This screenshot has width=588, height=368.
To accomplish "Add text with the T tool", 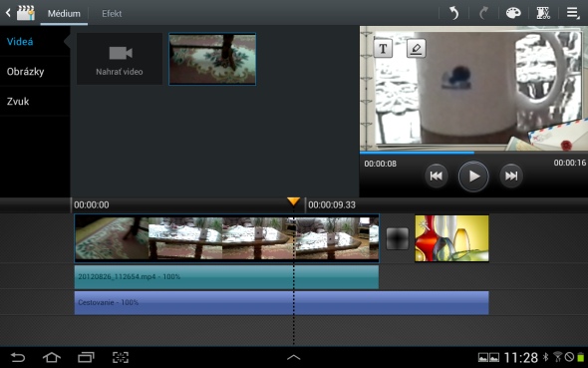I will 383,48.
